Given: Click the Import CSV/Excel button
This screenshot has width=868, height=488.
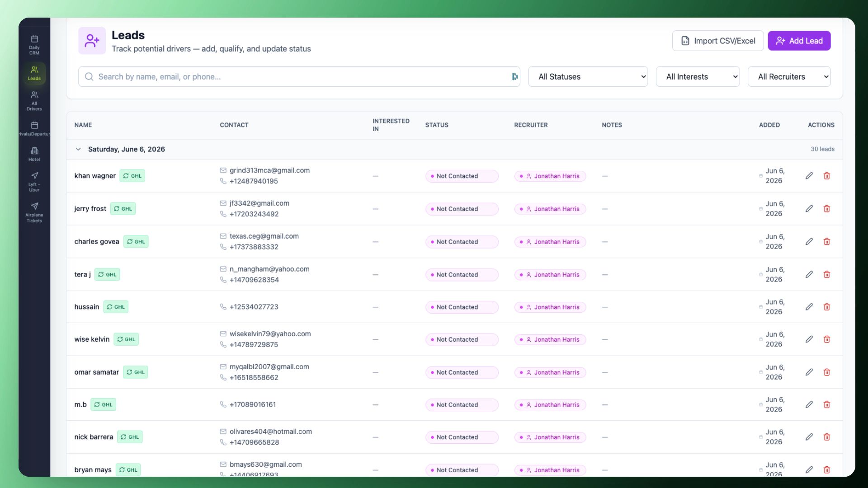Looking at the screenshot, I should (718, 41).
